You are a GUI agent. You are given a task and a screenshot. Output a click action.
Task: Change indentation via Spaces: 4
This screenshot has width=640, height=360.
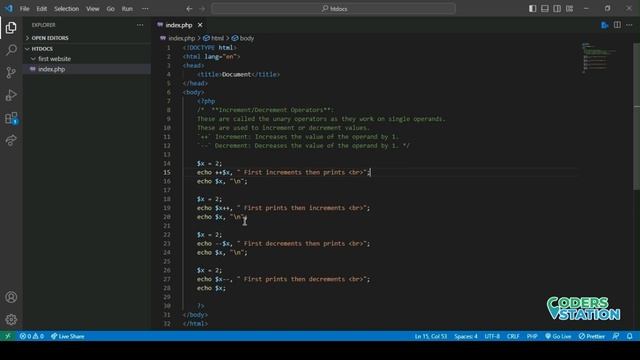pyautogui.click(x=466, y=336)
